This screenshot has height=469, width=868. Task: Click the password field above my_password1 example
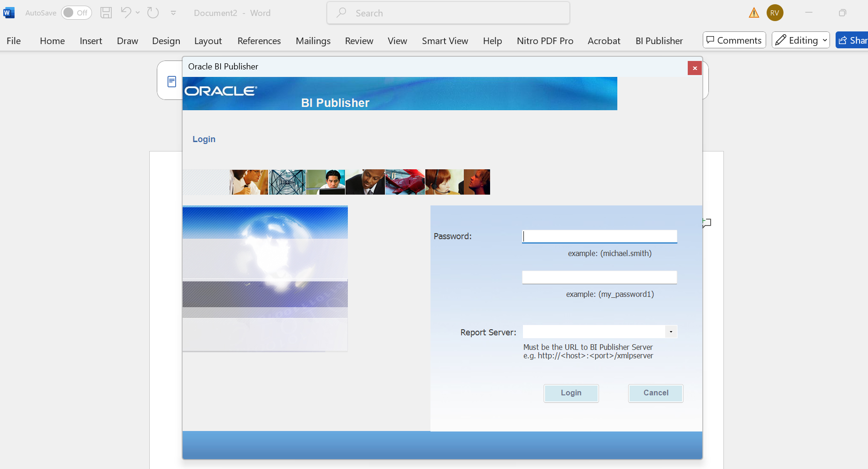coord(599,277)
